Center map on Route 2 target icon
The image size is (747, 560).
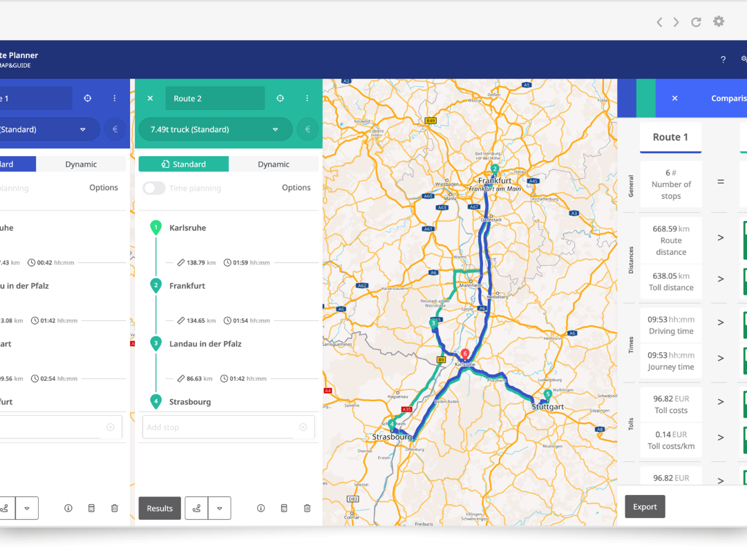coord(280,98)
